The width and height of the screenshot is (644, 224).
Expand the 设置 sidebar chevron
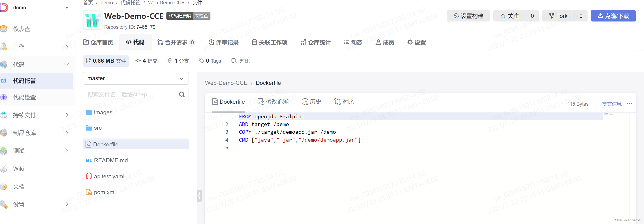pyautogui.click(x=67, y=205)
